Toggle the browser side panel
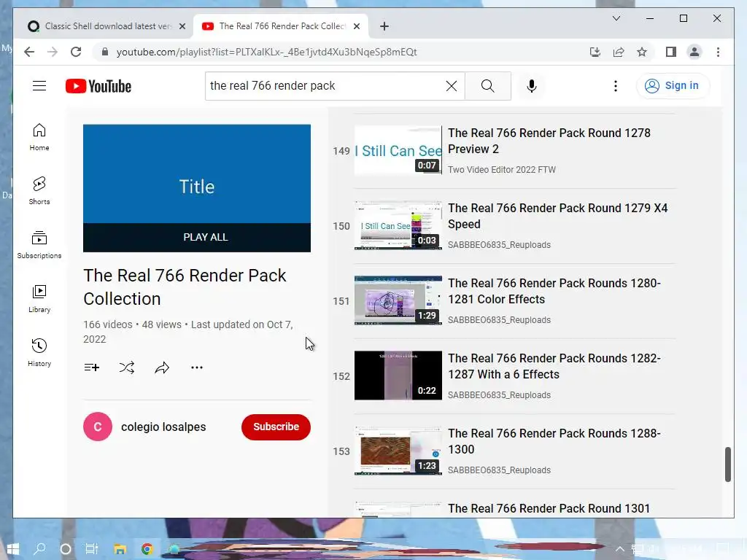Viewport: 747px width, 560px height. (671, 52)
